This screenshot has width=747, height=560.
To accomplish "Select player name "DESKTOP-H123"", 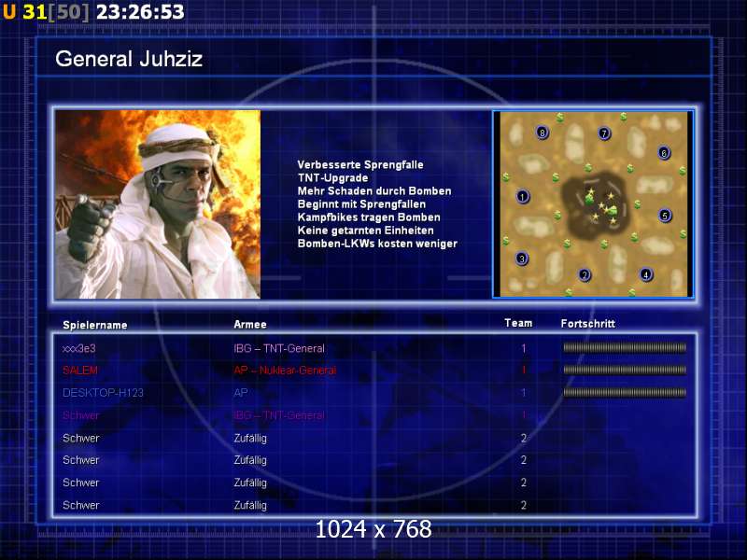I will pos(103,393).
